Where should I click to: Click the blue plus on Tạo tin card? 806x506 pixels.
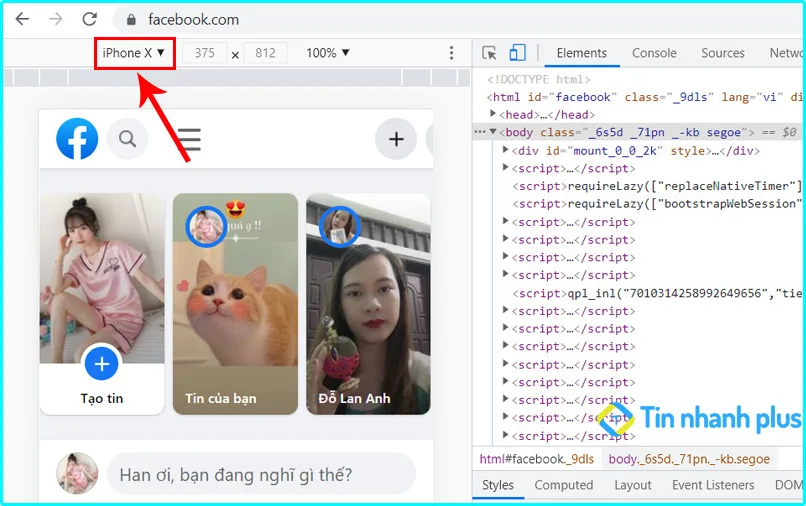click(101, 364)
